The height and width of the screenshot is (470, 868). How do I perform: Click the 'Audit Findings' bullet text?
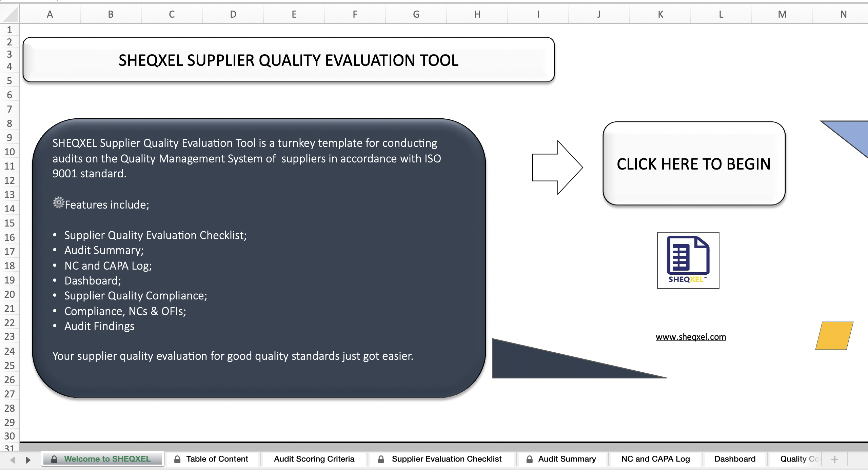coord(99,326)
